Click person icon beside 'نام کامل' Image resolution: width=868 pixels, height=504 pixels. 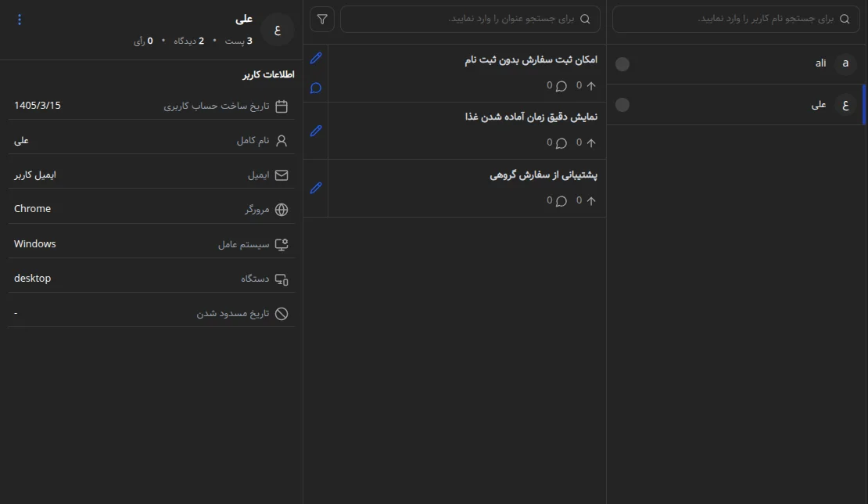[x=282, y=141]
